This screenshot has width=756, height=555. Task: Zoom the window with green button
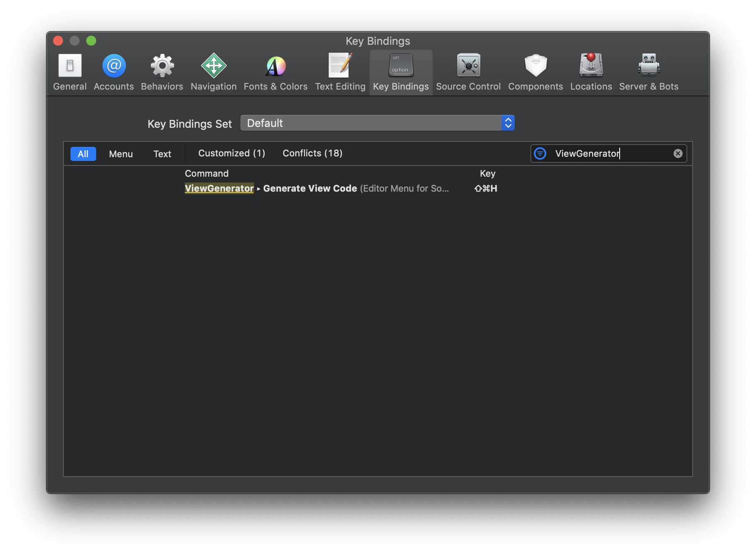click(91, 41)
